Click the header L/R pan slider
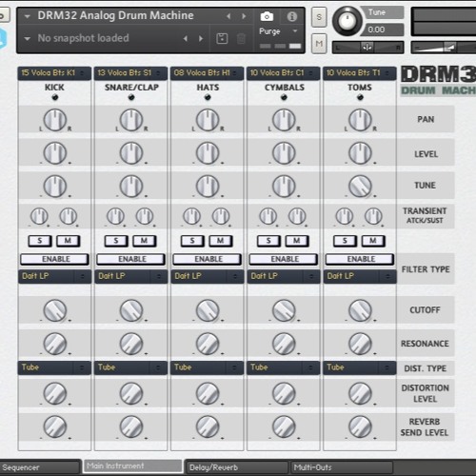476x476 pixels. [x=368, y=48]
